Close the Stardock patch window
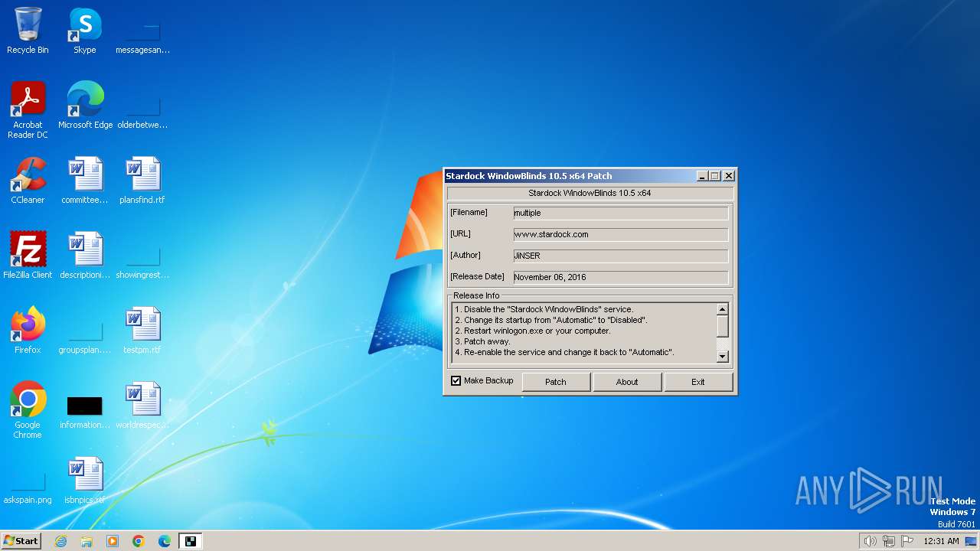Viewport: 980px width, 551px height. [729, 176]
